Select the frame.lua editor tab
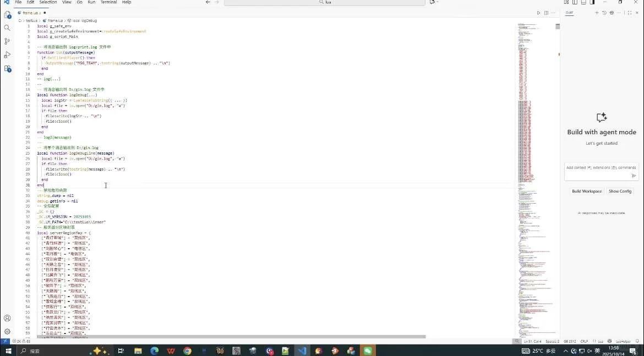 pyautogui.click(x=31, y=13)
